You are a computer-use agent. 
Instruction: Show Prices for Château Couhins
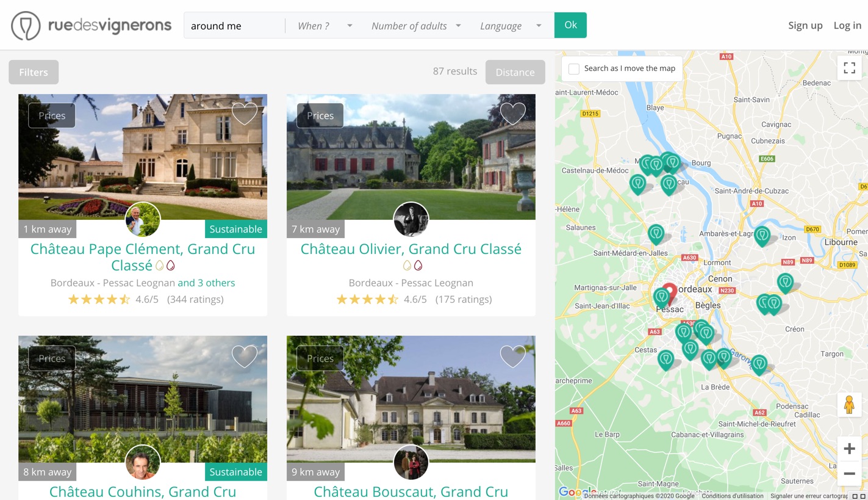click(x=52, y=358)
